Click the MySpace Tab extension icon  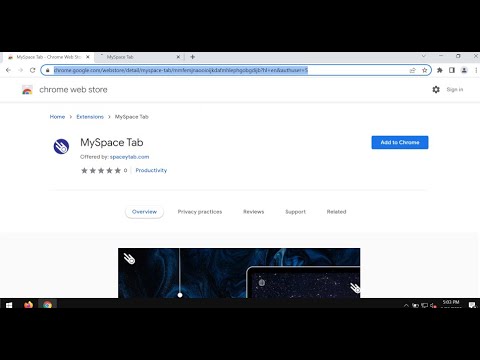(x=61, y=146)
